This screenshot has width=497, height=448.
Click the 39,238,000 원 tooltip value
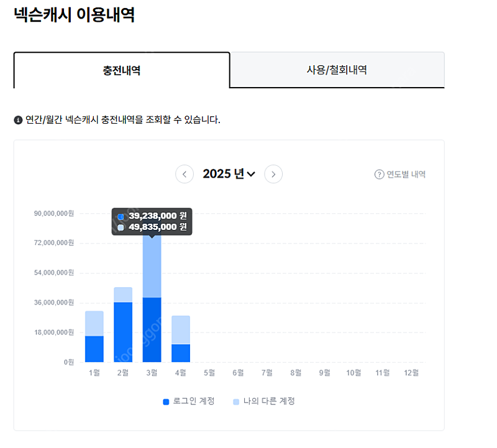tap(158, 216)
